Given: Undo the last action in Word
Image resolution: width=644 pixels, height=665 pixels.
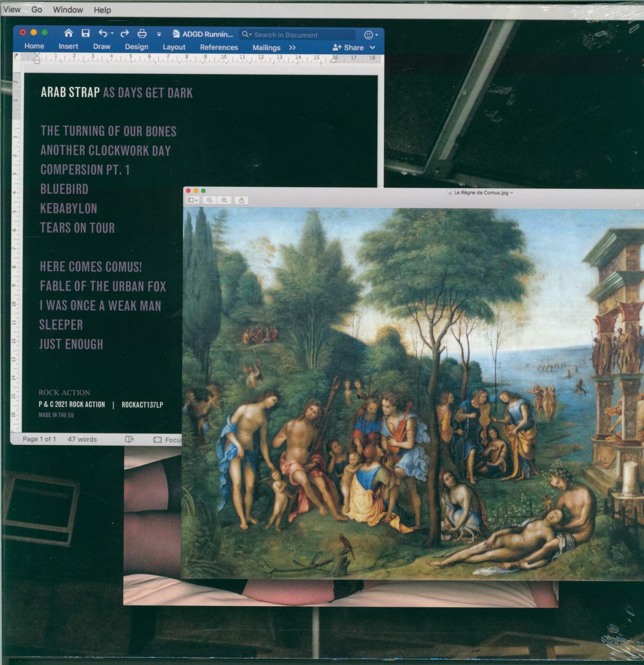Looking at the screenshot, I should tap(103, 33).
